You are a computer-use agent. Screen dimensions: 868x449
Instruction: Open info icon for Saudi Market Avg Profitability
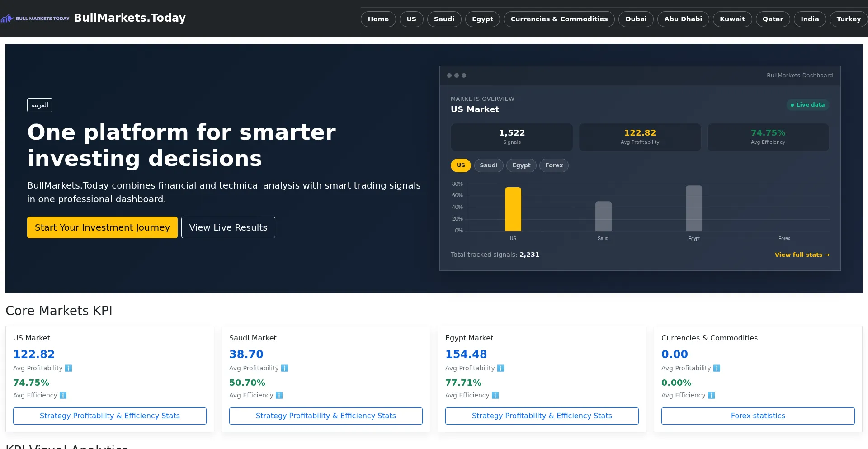tap(284, 368)
